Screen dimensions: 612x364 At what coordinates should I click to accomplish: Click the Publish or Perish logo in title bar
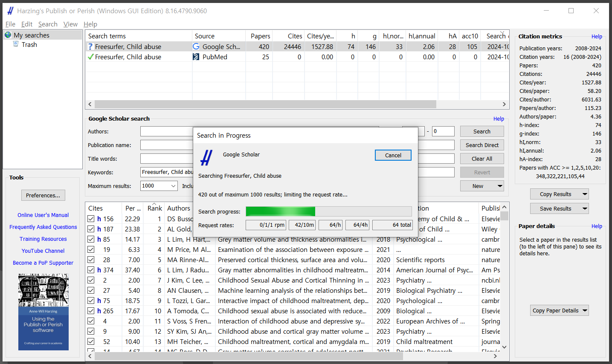[10, 11]
